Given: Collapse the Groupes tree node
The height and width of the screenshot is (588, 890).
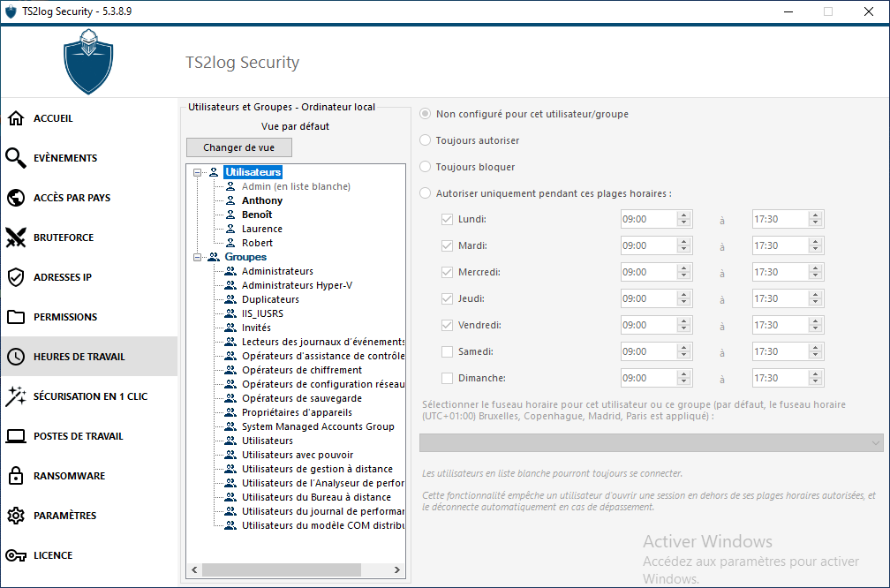Looking at the screenshot, I should [x=197, y=257].
